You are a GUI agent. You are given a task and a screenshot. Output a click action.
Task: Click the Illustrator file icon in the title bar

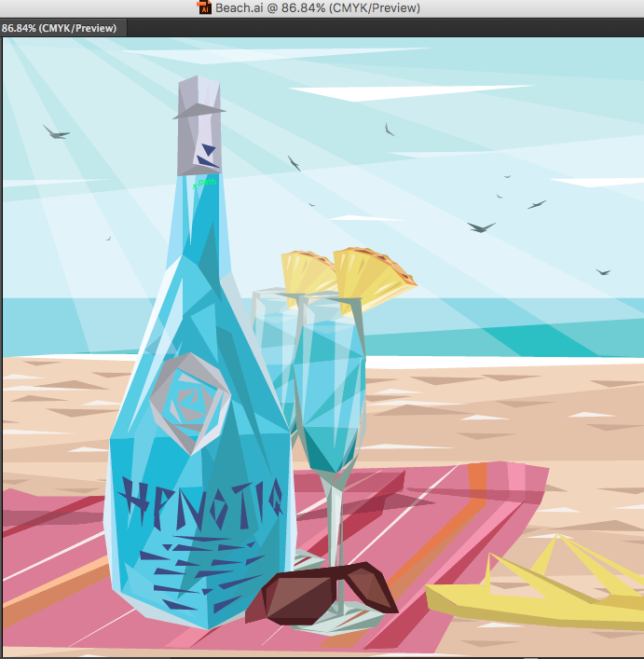click(x=204, y=7)
